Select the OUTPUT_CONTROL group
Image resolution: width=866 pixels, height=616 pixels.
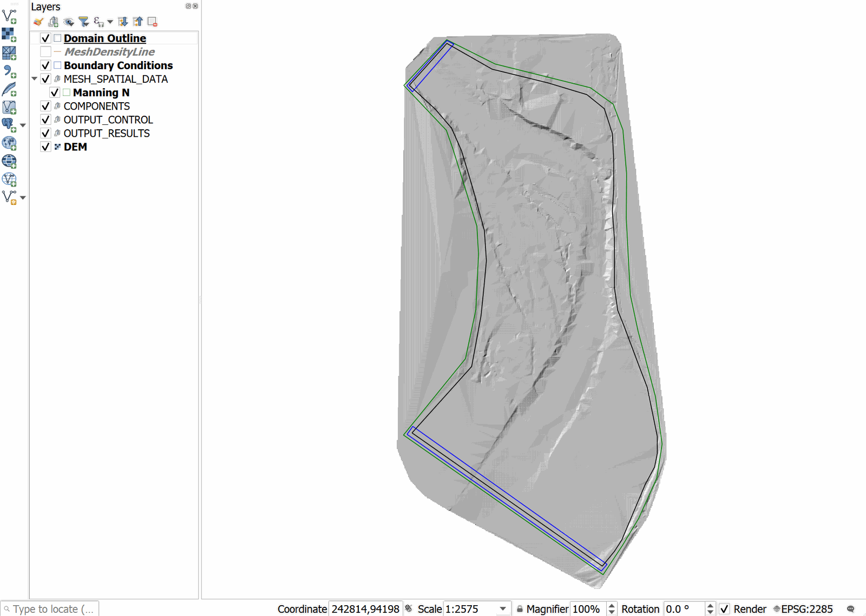(x=108, y=120)
